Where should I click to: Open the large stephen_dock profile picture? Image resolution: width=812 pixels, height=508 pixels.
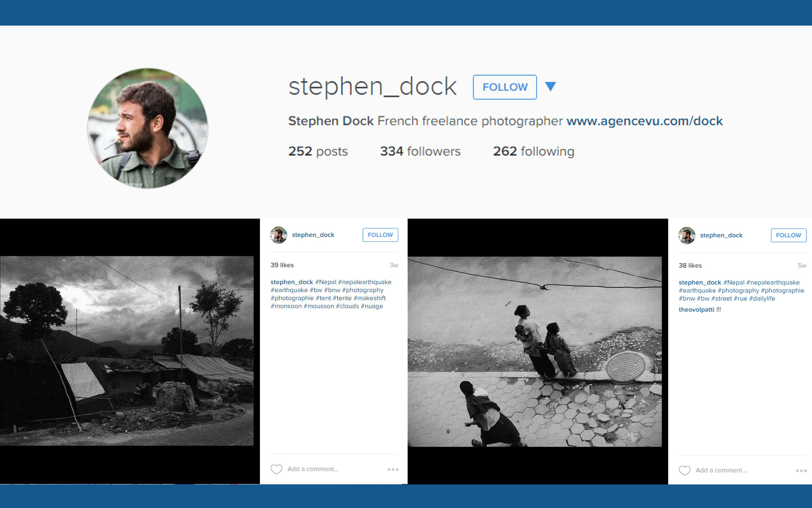point(148,128)
